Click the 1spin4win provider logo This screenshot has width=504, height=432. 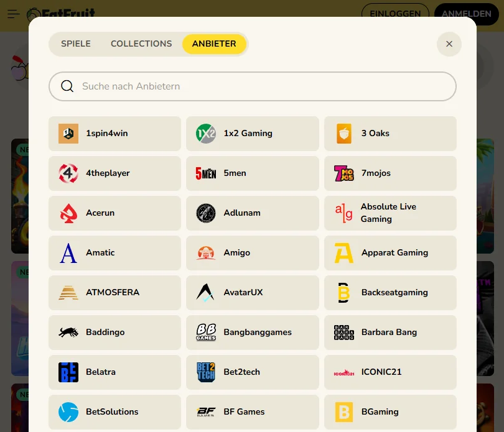[x=68, y=133]
